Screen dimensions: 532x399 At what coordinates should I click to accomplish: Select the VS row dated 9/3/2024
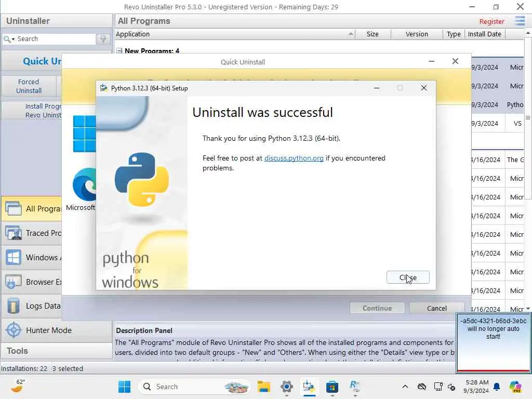tap(498, 124)
